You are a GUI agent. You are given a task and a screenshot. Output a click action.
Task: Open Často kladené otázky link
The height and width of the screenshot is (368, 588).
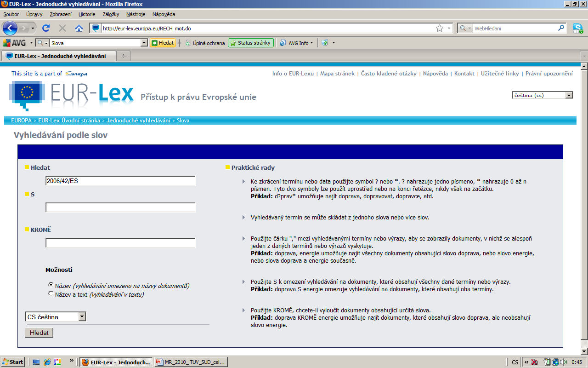(389, 74)
